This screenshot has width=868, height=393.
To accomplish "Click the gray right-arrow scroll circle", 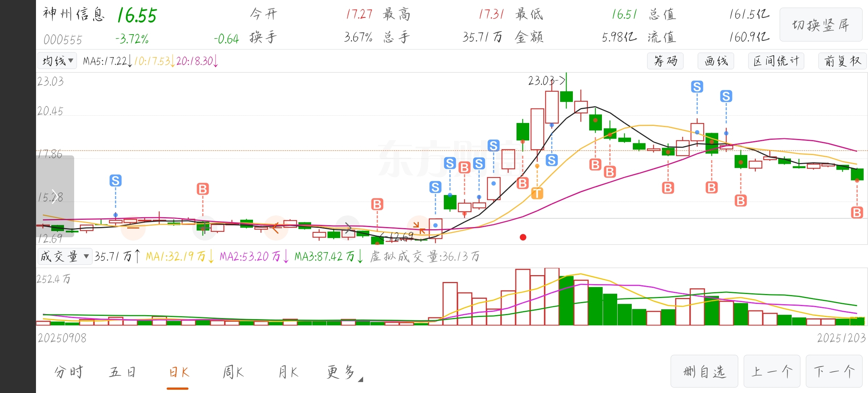I will (348, 228).
